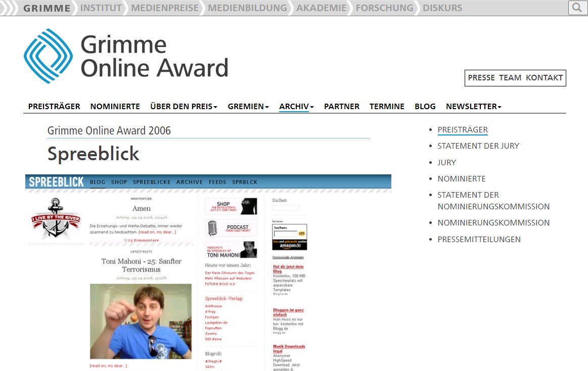Click the SHOP banner in the Spreeblick screenshot

pyautogui.click(x=231, y=206)
